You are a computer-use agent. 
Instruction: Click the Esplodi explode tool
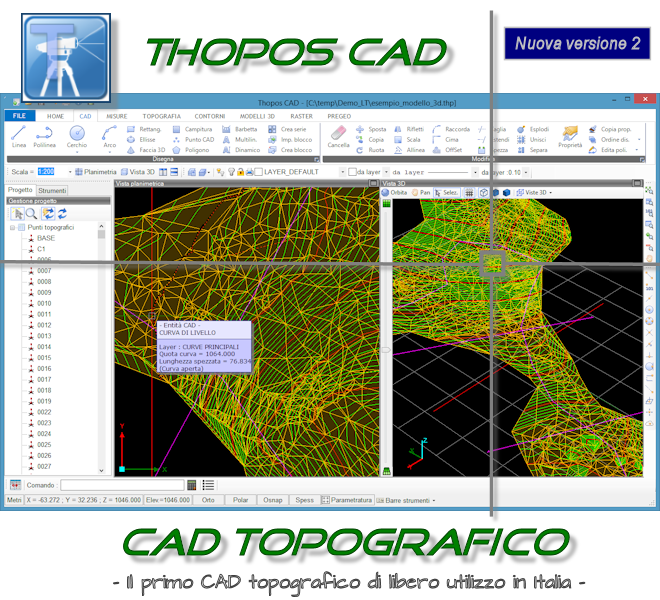(x=533, y=129)
